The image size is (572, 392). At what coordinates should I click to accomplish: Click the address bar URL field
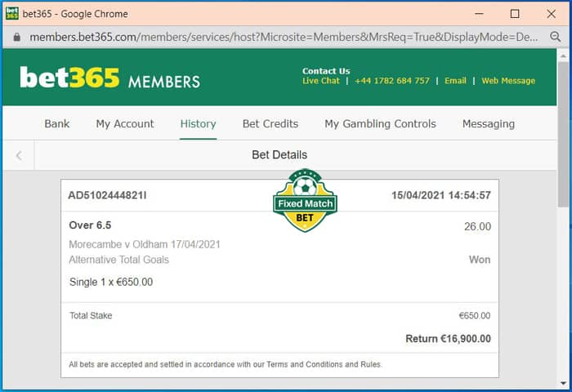[284, 37]
